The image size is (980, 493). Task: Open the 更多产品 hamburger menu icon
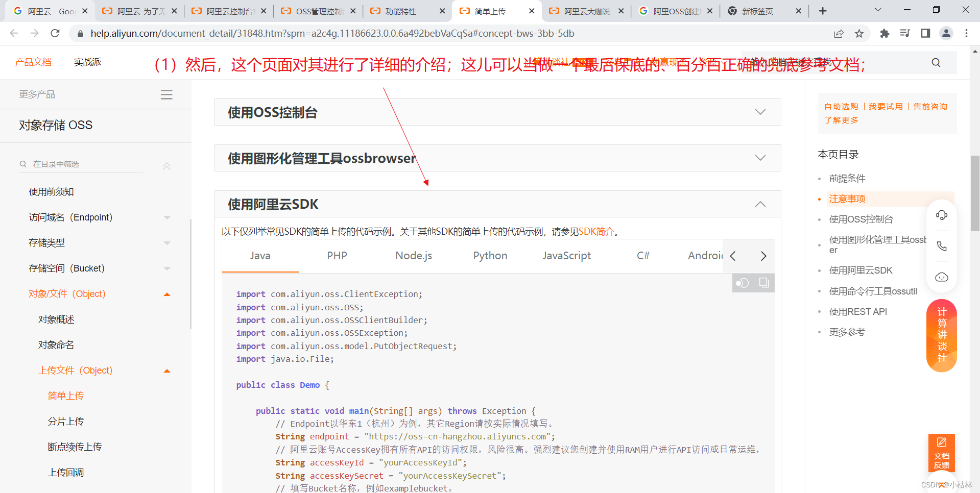[166, 94]
